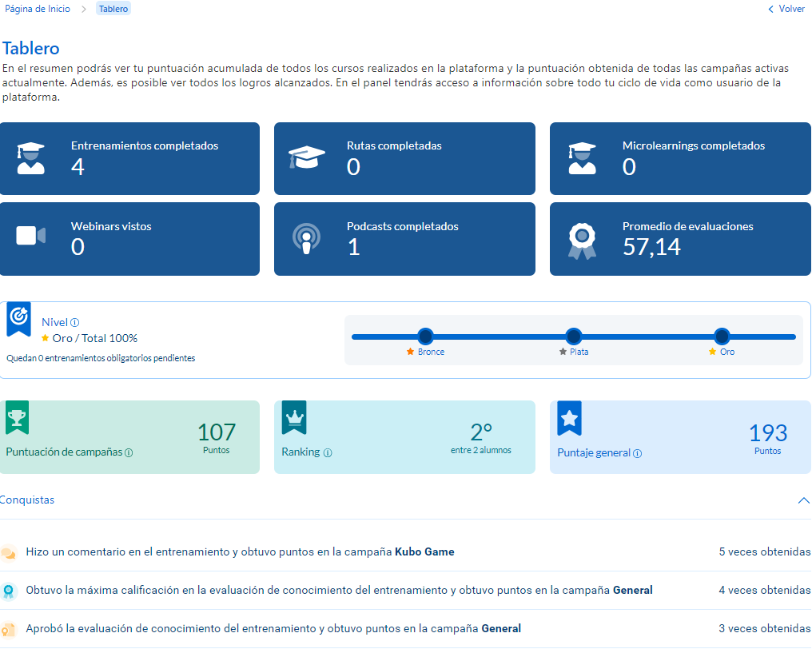Click the Podcasts completados podcast icon
This screenshot has height=653, width=812.
click(x=305, y=238)
